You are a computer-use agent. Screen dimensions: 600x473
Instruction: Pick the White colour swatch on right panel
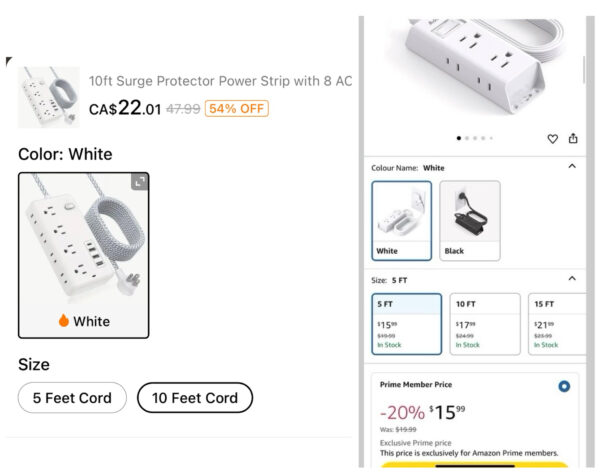[401, 220]
